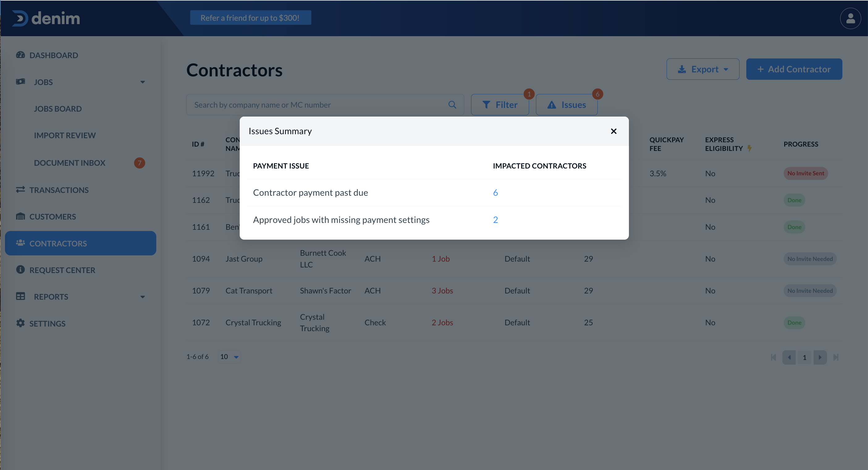Click the Issues button
Viewport: 868px width, 470px height.
[567, 105]
